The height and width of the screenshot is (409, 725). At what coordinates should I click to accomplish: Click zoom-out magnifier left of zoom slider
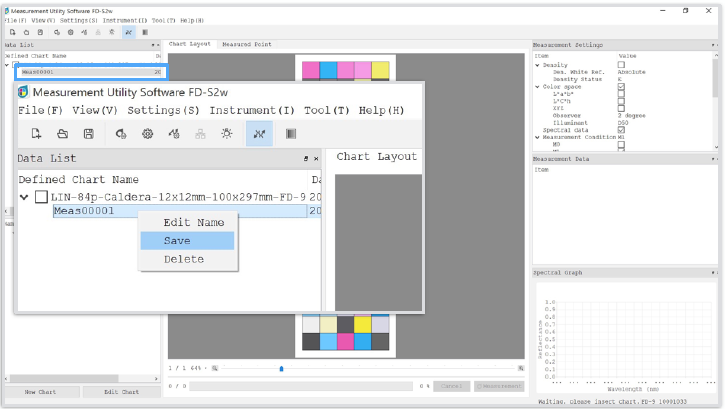coord(215,368)
